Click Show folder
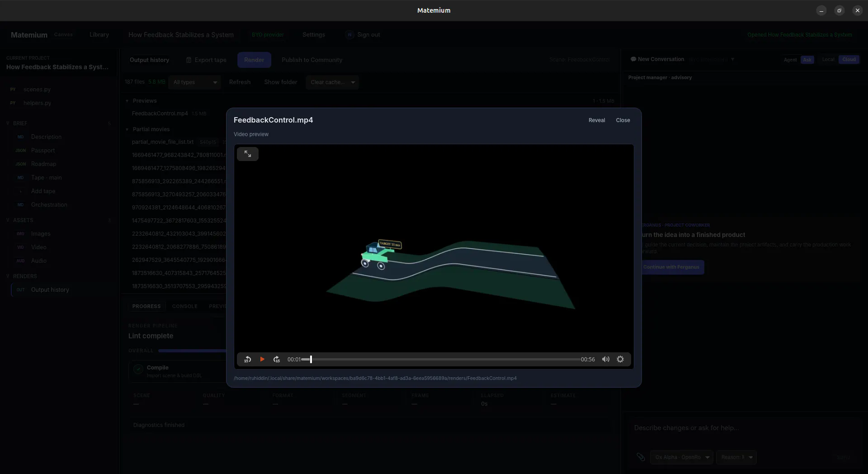Viewport: 868px width, 474px height. coord(281,82)
